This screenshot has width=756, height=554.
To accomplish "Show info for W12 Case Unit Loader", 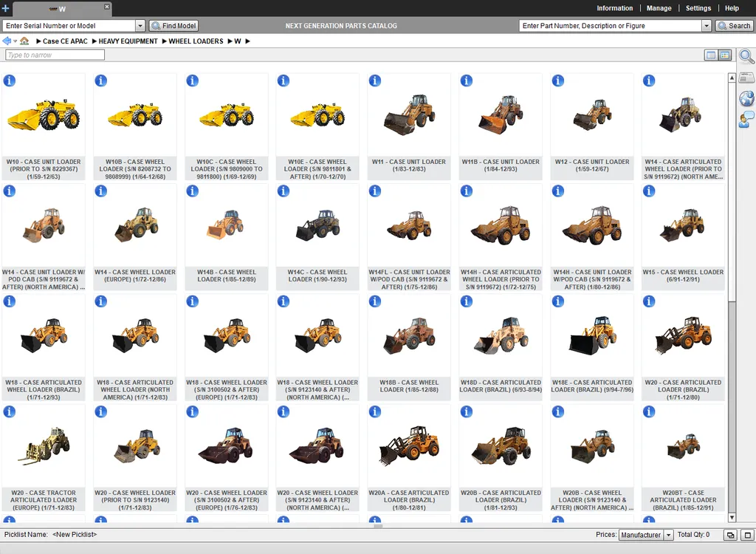I will 558,81.
